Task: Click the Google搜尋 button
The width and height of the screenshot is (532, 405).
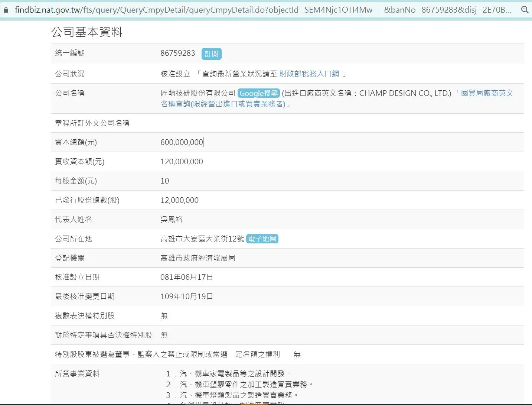Action: click(x=258, y=93)
